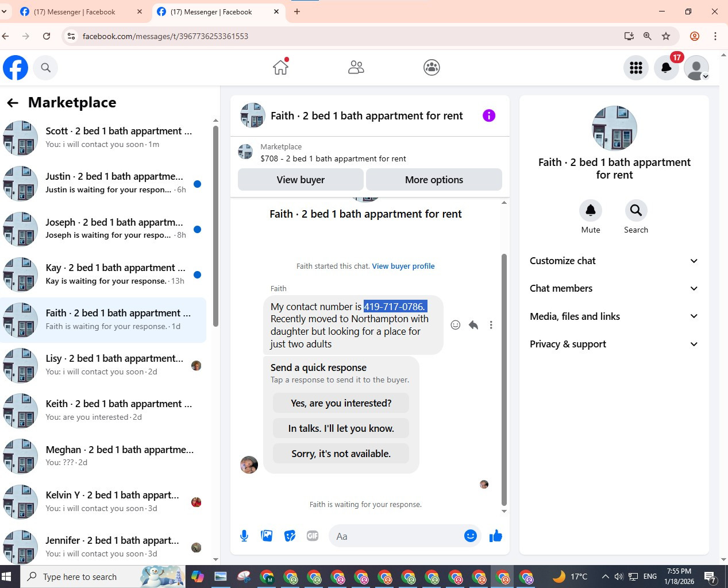The height and width of the screenshot is (588, 728).
Task: Open more options dots on Faith's message
Action: [x=491, y=325]
